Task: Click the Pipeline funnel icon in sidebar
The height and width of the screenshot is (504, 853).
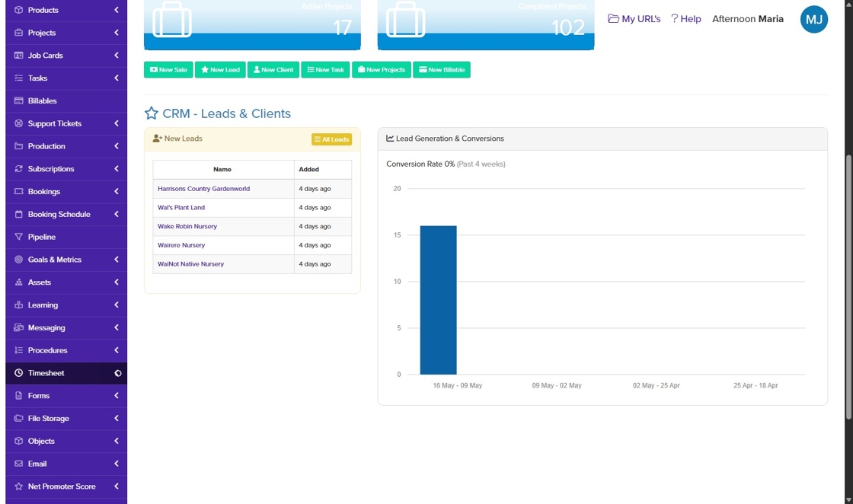Action: coord(18,237)
